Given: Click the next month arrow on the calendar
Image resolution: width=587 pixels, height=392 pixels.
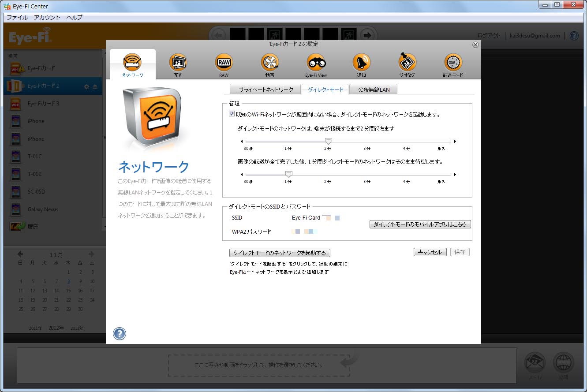Looking at the screenshot, I should click(x=92, y=254).
